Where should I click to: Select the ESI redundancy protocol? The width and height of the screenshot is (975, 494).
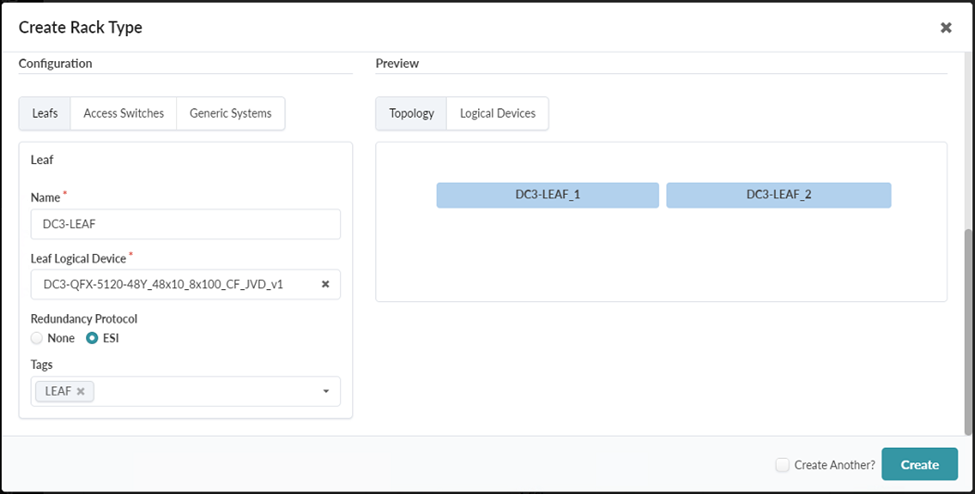point(92,338)
